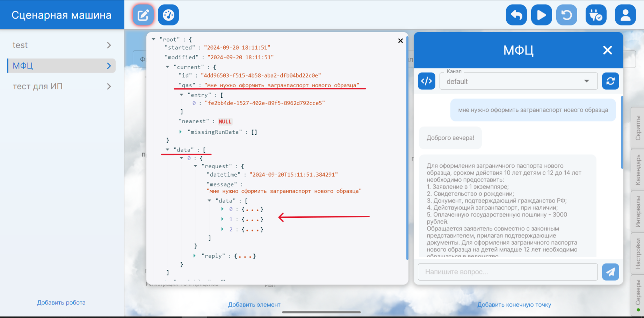Click the Добавить конечную точку link
The image size is (644, 318).
point(514,305)
